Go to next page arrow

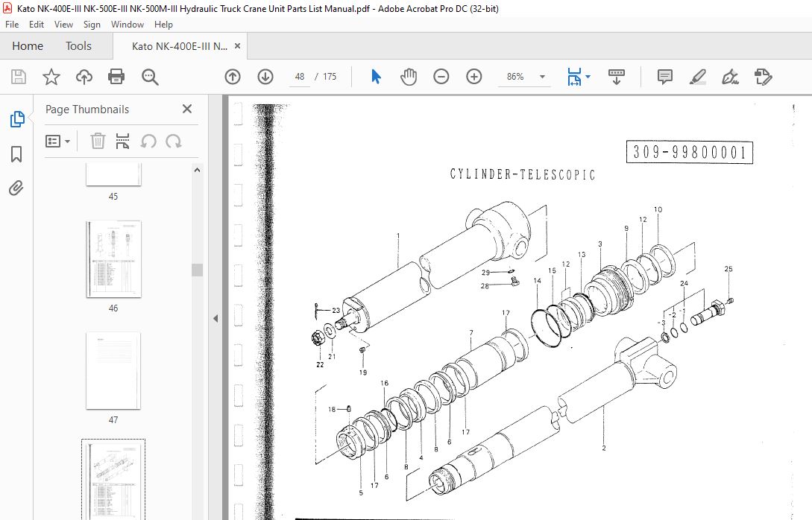(x=265, y=77)
